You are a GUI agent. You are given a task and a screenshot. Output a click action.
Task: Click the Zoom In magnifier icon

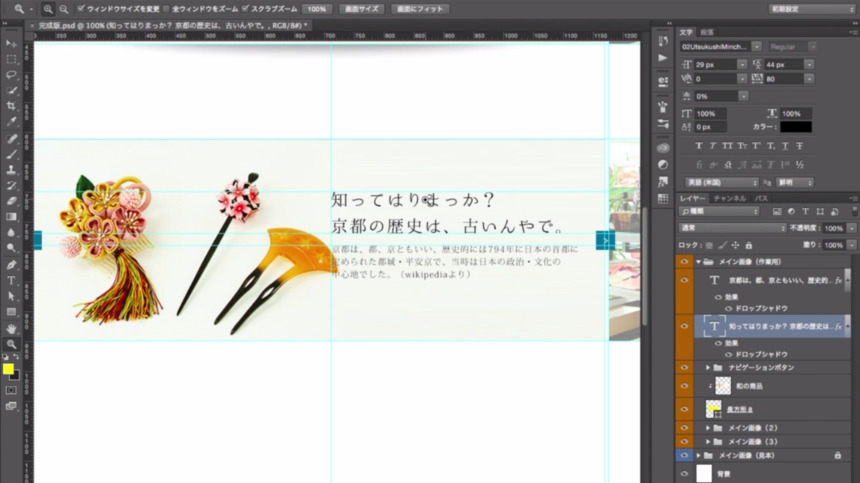pos(48,9)
